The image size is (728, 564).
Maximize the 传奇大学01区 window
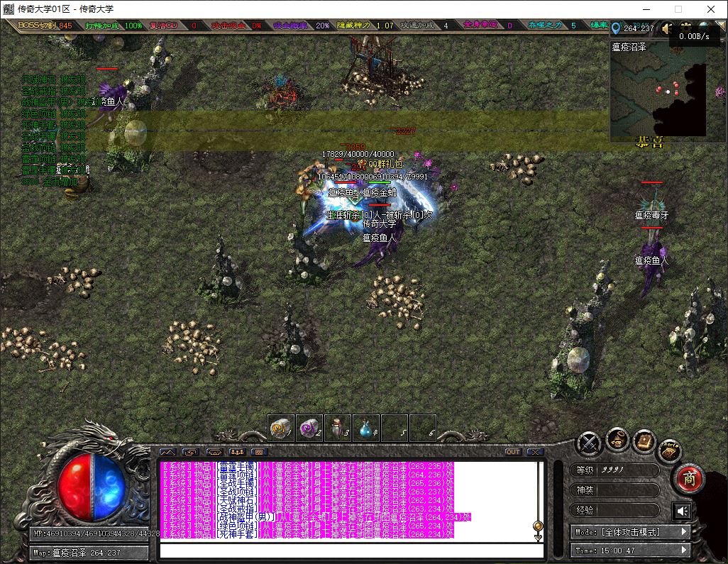[x=678, y=9]
